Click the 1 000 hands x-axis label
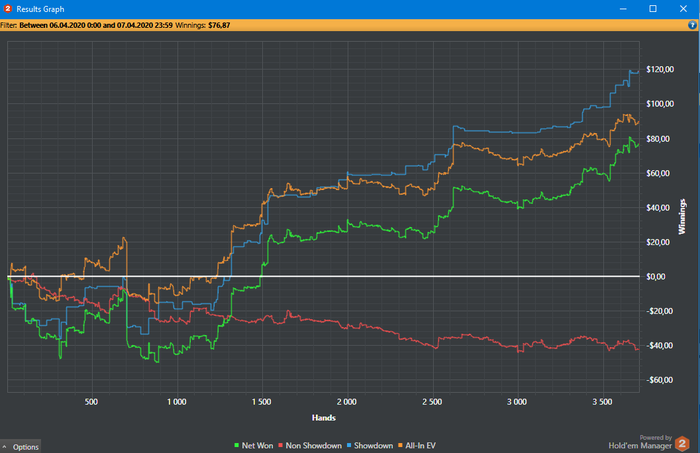The image size is (700, 453). (x=176, y=402)
